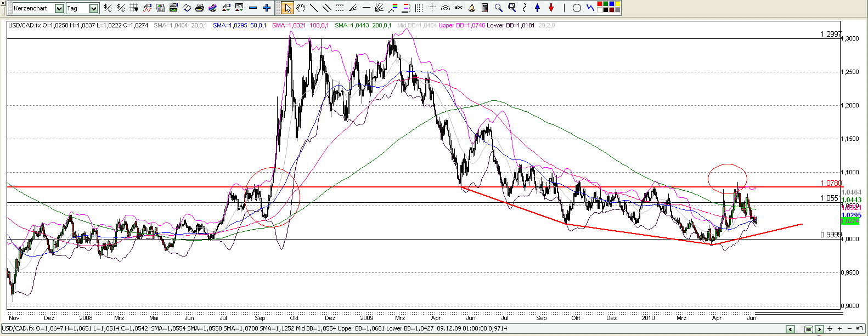
Task: Click the SMA=1,0464 legend label
Action: pos(171,25)
